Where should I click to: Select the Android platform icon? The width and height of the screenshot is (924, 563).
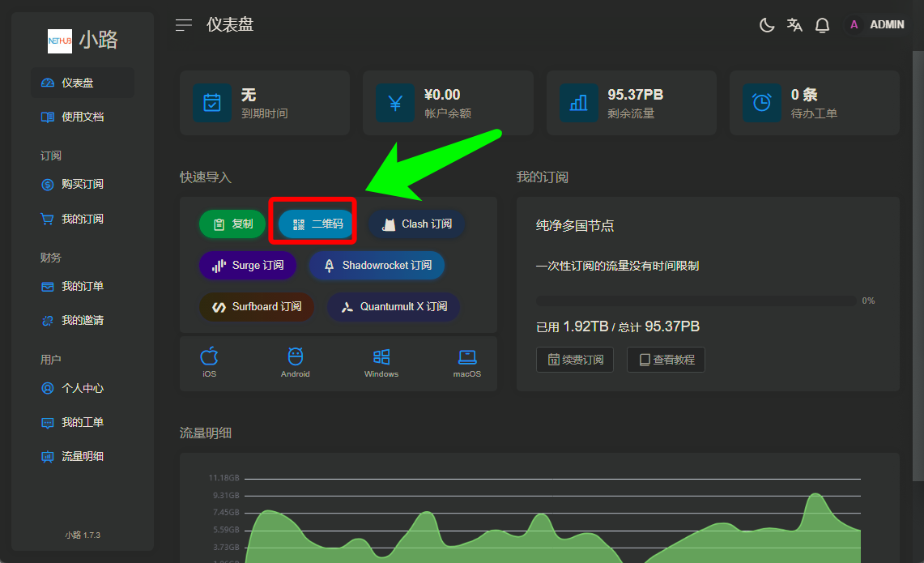click(296, 362)
